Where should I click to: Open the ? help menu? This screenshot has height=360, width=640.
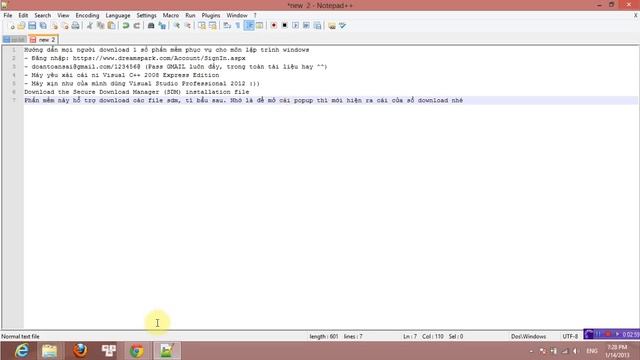(x=255, y=16)
